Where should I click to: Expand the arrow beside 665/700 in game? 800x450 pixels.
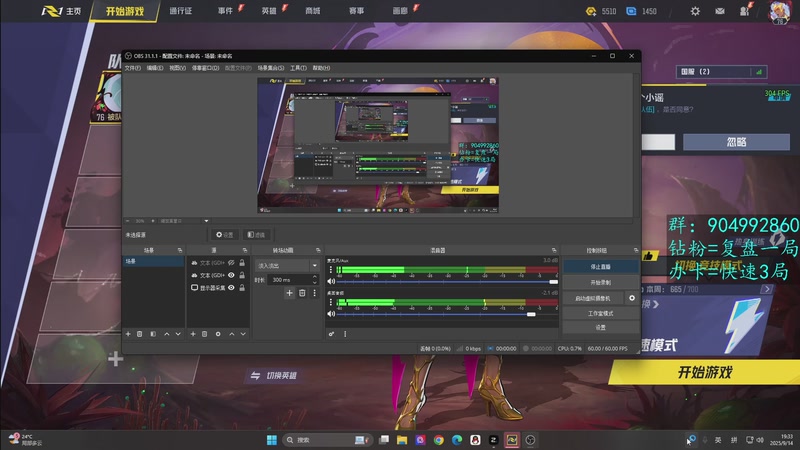click(767, 289)
